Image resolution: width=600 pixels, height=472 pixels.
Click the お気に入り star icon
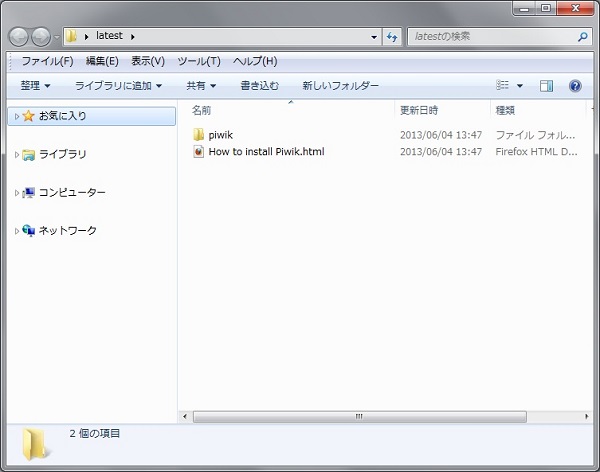(x=28, y=116)
